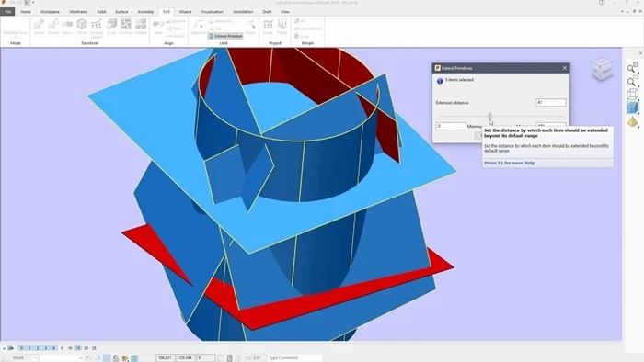The image size is (644, 362).
Task: Switch to shaded view blue cube icon
Action: (633, 107)
